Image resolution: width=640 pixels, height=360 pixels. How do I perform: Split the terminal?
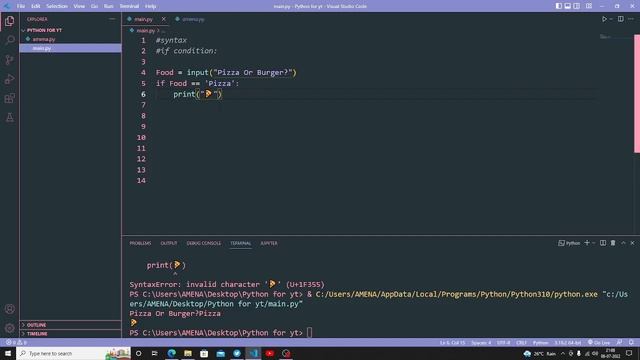603,243
